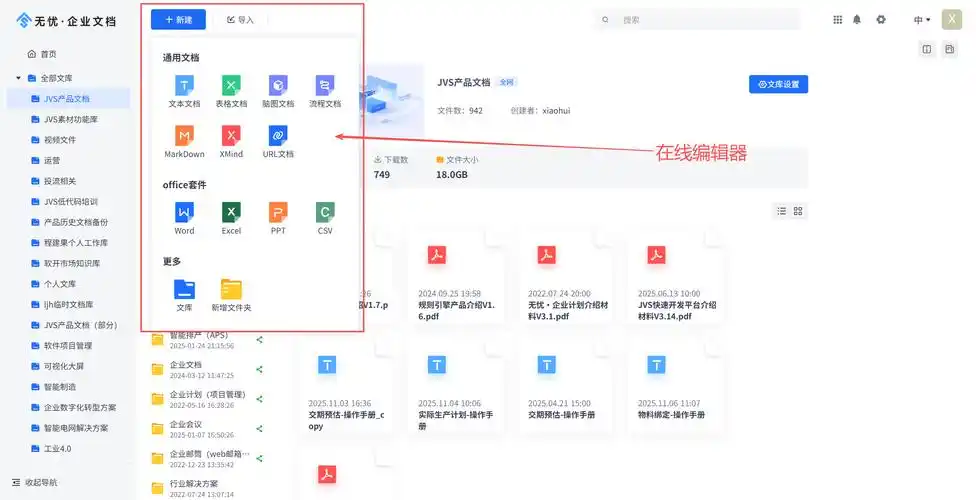Open the 软开市场知识库 library
Screen dimensions: 976x500
[x=68, y=263]
